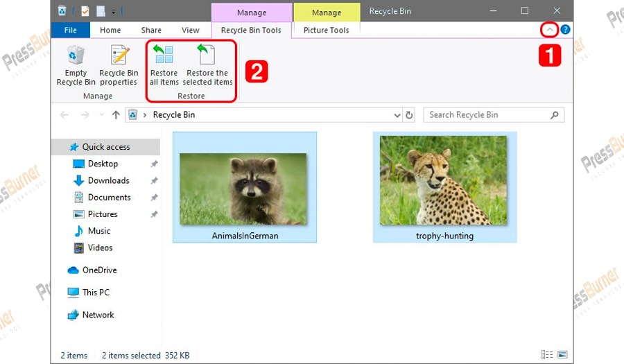Go up one folder level arrow
This screenshot has height=364, width=624.
coord(116,115)
